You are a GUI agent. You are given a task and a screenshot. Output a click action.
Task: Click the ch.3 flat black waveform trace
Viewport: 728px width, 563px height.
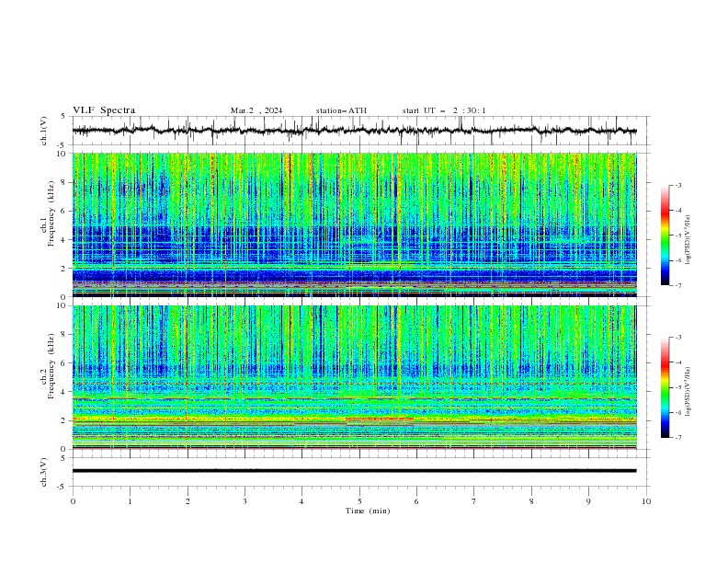tap(354, 471)
